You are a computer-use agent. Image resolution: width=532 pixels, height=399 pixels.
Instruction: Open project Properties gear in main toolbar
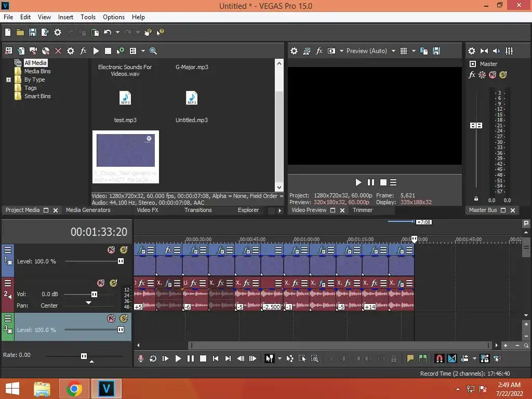coord(58,32)
